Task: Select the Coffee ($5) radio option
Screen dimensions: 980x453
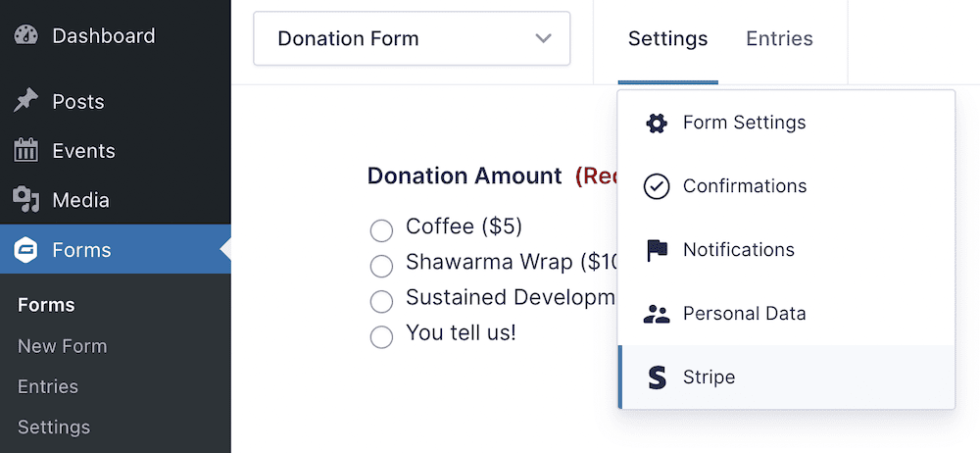Action: pos(381,230)
